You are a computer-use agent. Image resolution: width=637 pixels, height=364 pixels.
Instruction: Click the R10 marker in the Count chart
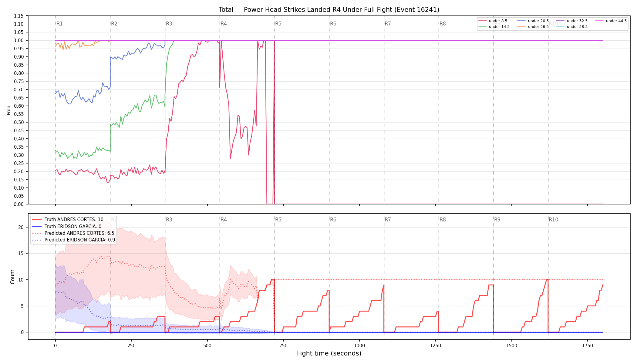pos(553,220)
